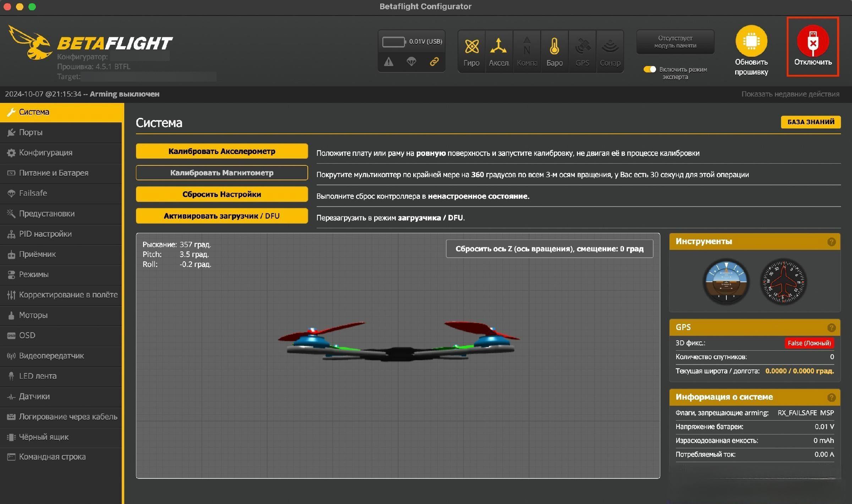The width and height of the screenshot is (852, 504).
Task: Click the Barometer (Баро) sensor icon
Action: click(x=555, y=51)
